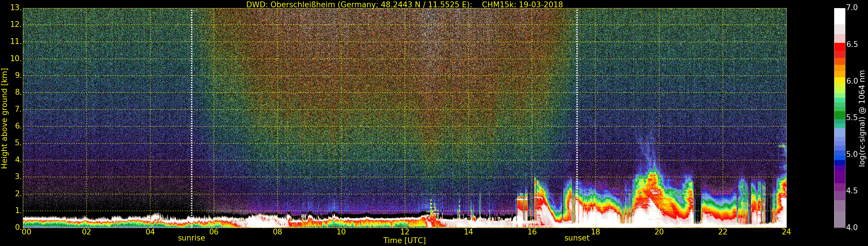Click the '0.' height tick label
The height and width of the screenshot is (246, 868).
(18, 227)
